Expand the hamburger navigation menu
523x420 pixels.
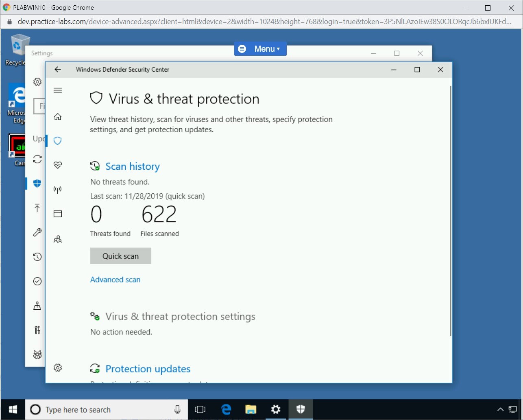[58, 90]
